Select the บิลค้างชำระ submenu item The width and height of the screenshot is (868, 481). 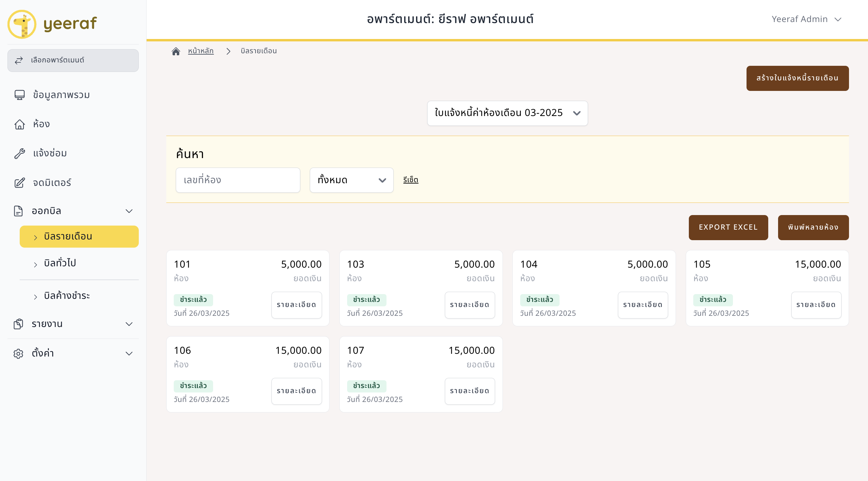(x=79, y=296)
